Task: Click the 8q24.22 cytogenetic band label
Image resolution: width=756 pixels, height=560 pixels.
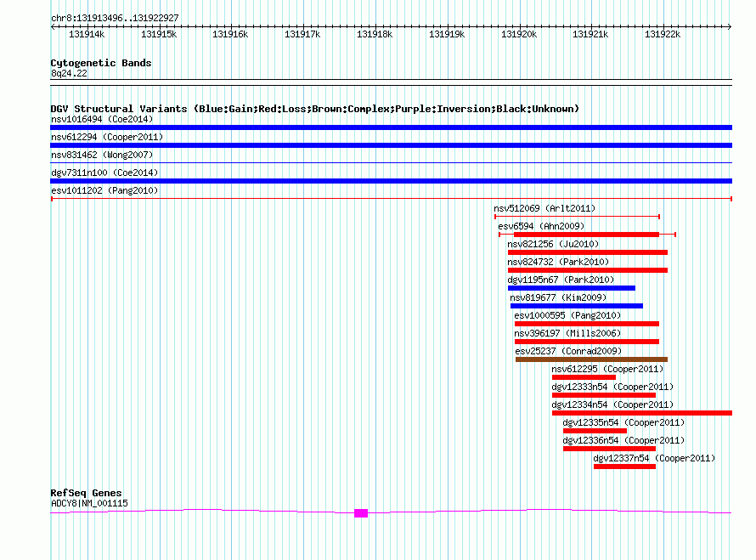Action: coord(69,74)
